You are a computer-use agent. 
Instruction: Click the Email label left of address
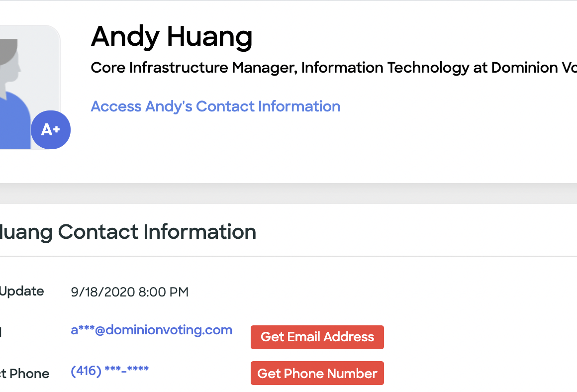(0, 333)
